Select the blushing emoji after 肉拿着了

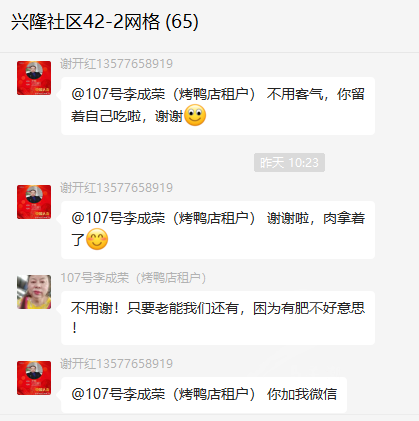click(97, 239)
